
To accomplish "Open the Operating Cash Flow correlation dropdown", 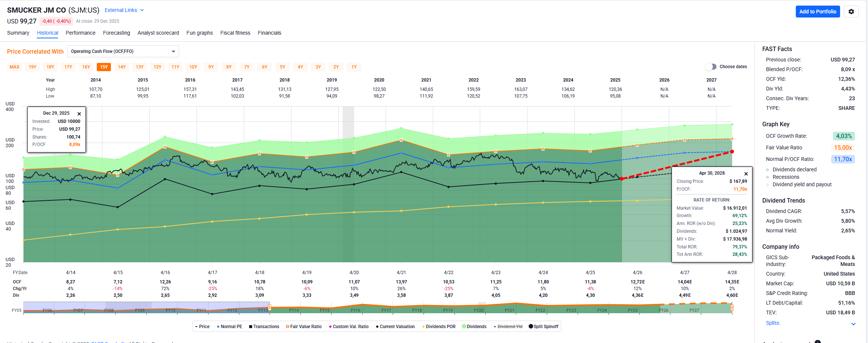I will pyautogui.click(x=123, y=51).
